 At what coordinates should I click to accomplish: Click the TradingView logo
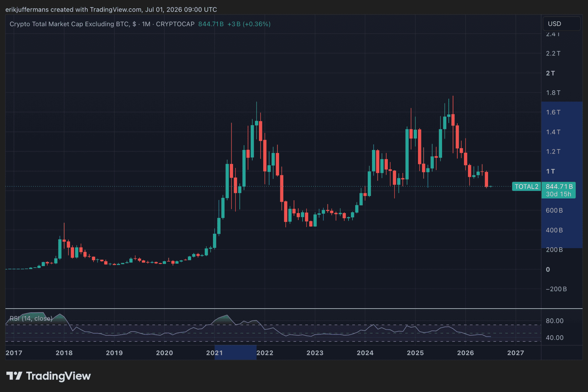(48, 376)
